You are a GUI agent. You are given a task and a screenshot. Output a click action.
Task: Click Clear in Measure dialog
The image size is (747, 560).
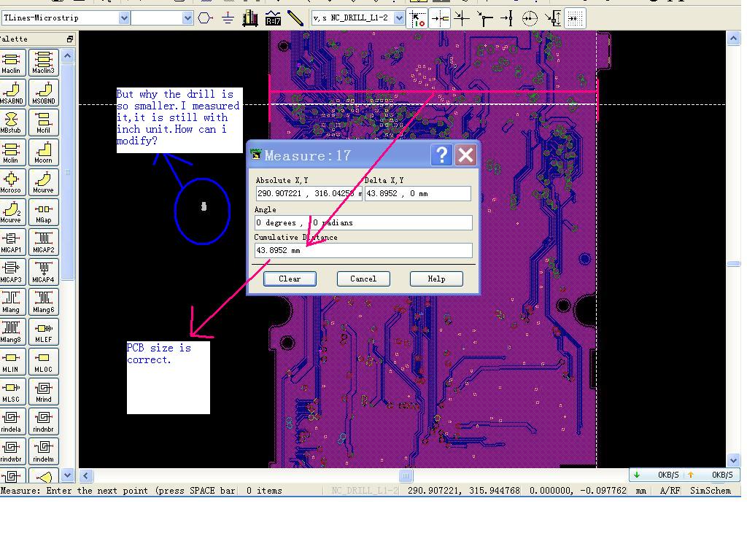click(x=290, y=279)
